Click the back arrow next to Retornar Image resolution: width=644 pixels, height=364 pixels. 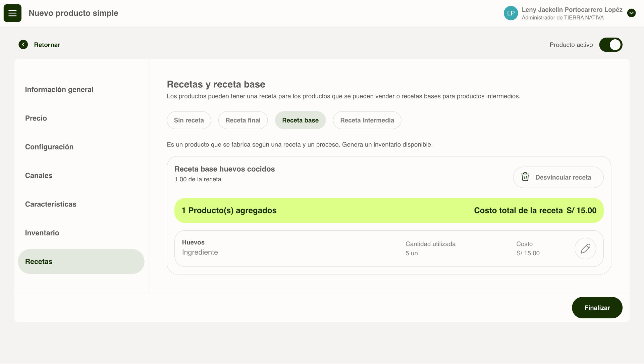[23, 45]
